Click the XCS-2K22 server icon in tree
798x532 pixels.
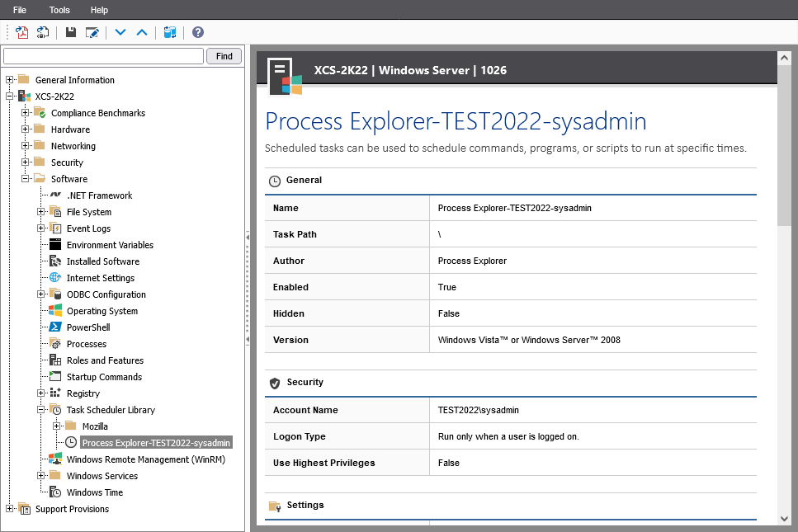point(24,97)
